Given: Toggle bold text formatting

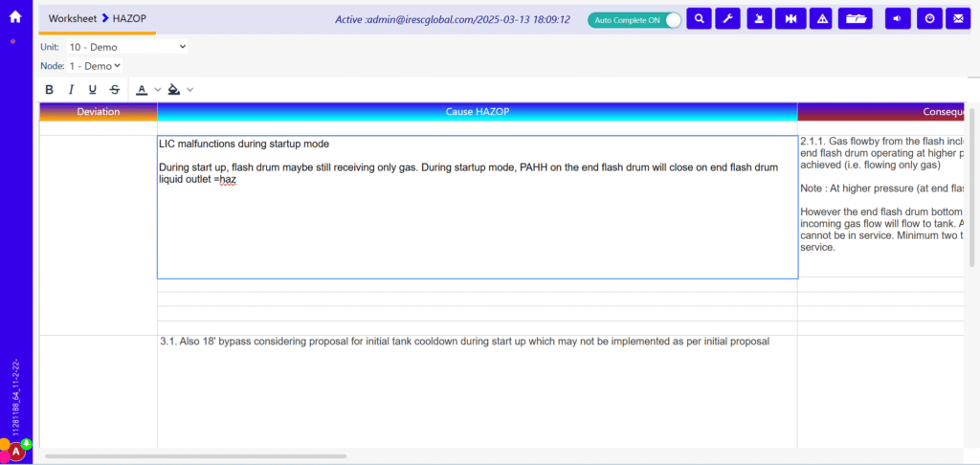Looking at the screenshot, I should 50,90.
